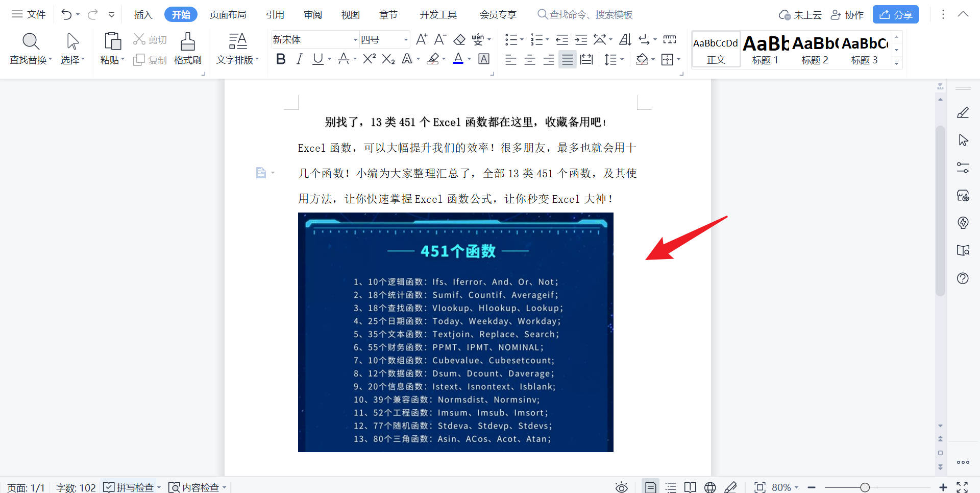Open the font name dropdown (新宋体)
Viewport: 980px width, 493px height.
click(355, 40)
